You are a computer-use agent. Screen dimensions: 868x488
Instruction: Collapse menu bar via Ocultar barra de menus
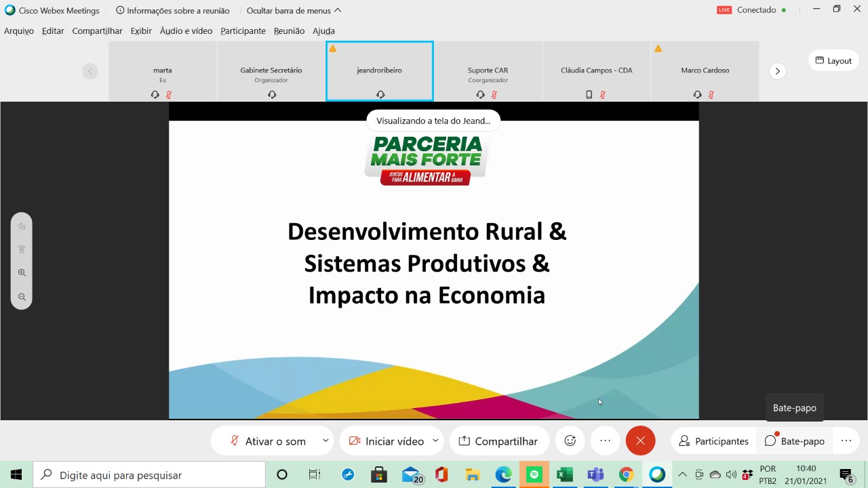click(x=294, y=10)
